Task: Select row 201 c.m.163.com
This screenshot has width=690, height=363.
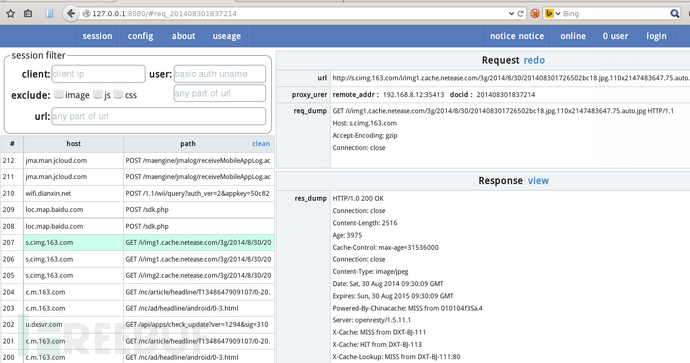Action: pos(137,341)
